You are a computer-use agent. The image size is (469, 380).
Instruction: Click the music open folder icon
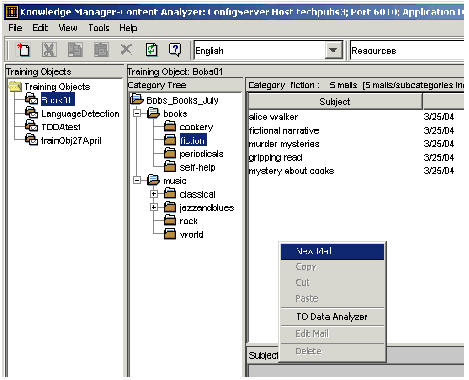[154, 180]
